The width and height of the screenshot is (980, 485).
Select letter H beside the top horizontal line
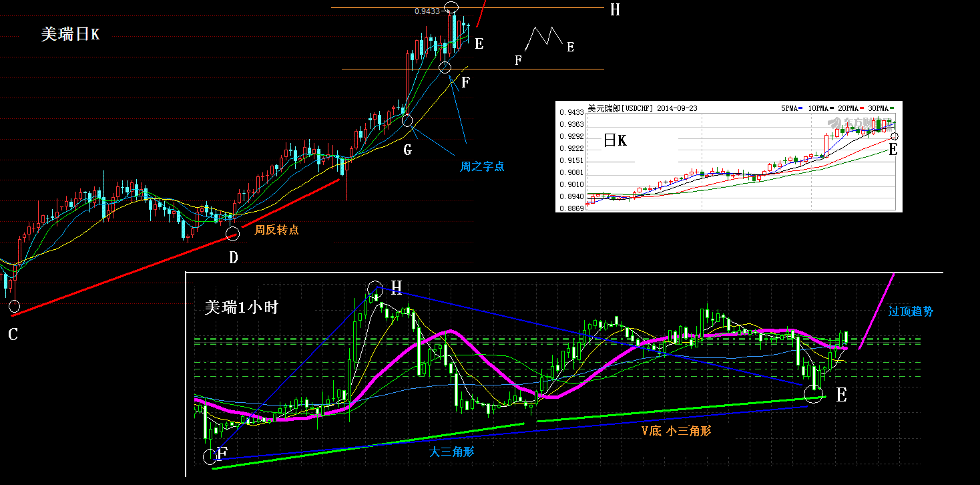click(614, 9)
